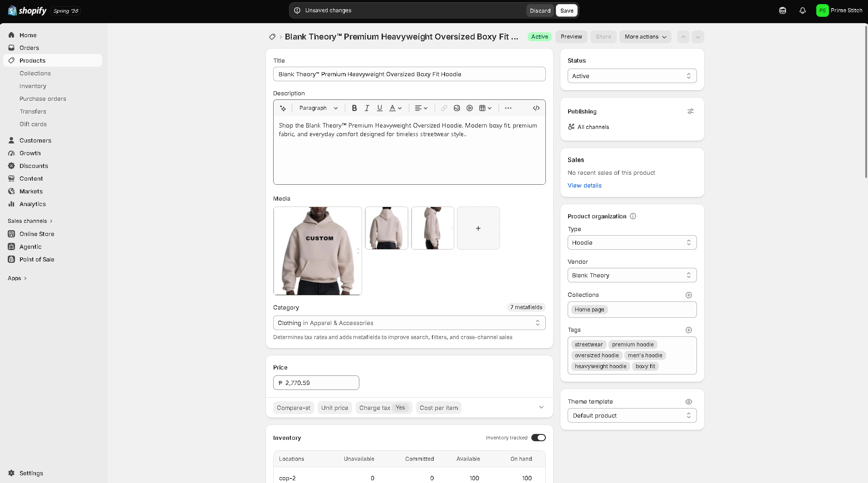The width and height of the screenshot is (868, 483).
Task: Click the Shopify logo
Action: tap(27, 10)
